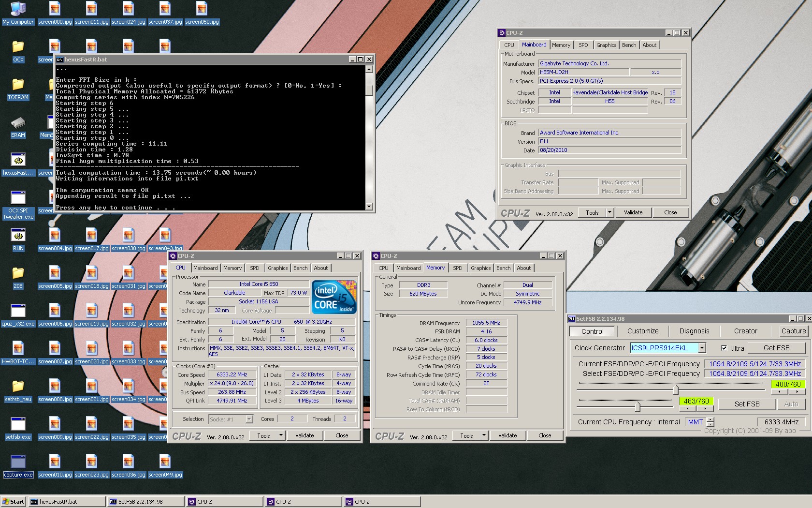
Task: Click the Control tab in SetFSB
Action: click(x=592, y=331)
